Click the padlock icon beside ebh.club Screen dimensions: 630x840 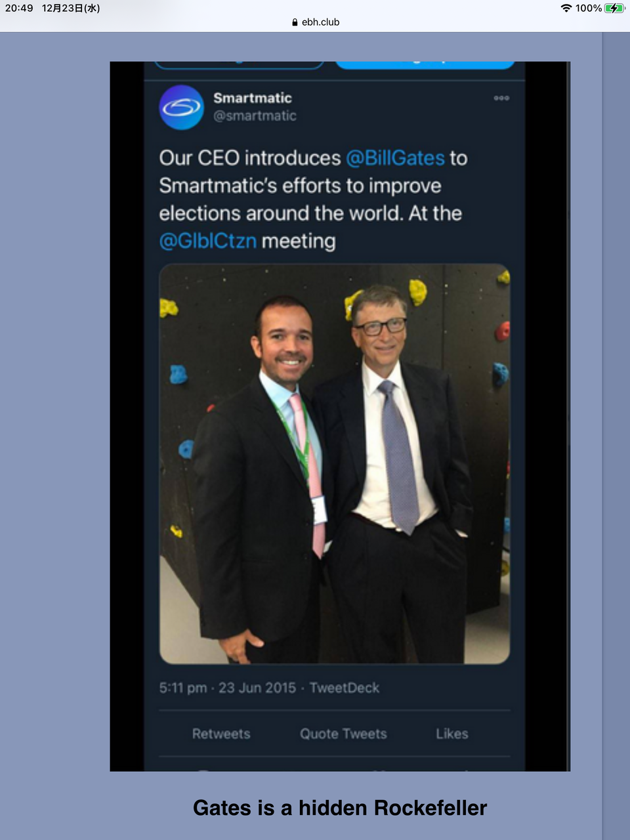tap(295, 22)
